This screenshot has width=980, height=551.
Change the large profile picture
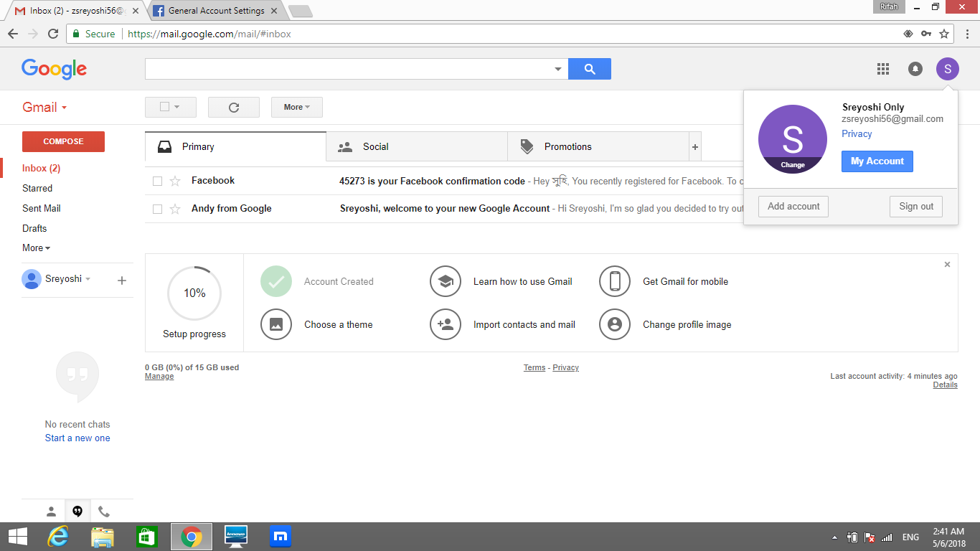(x=793, y=139)
